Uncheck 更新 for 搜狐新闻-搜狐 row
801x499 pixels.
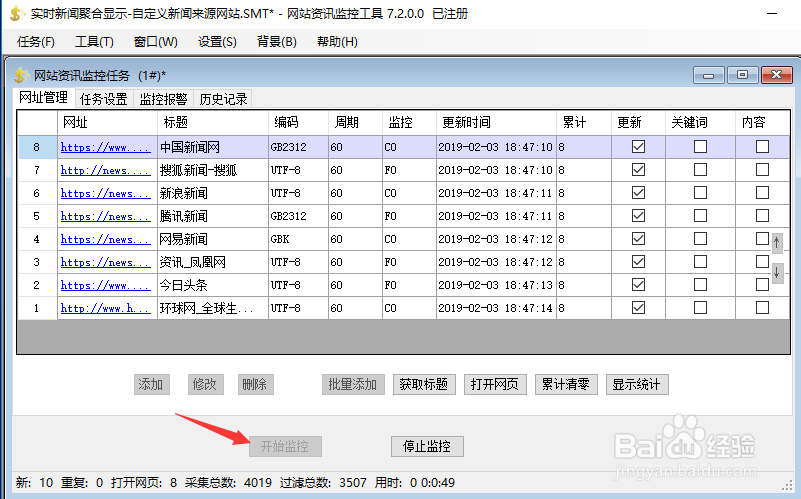tap(638, 170)
